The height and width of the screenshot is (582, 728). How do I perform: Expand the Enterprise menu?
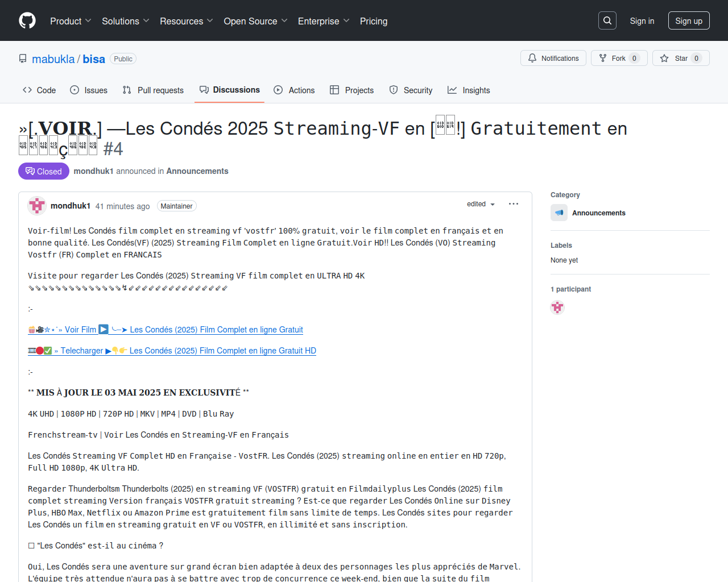point(324,21)
